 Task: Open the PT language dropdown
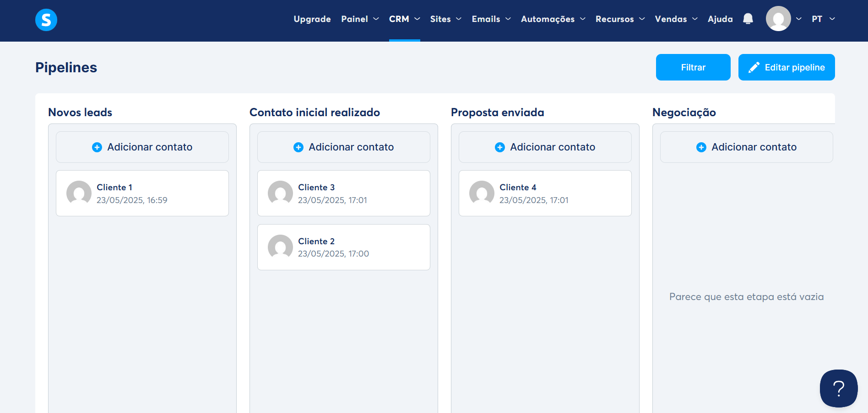tap(823, 19)
